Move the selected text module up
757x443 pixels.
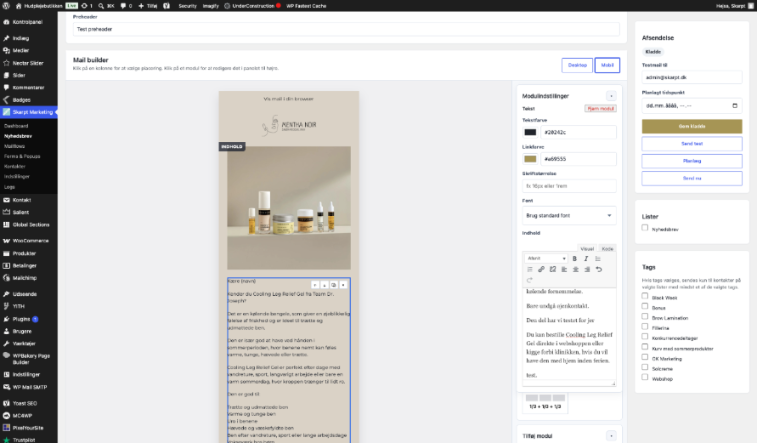click(315, 285)
